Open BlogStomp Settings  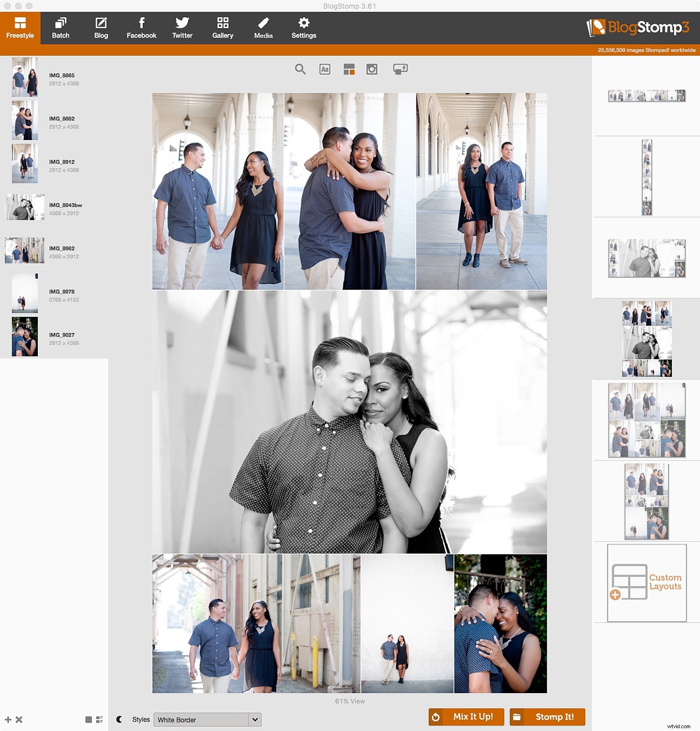[x=304, y=27]
